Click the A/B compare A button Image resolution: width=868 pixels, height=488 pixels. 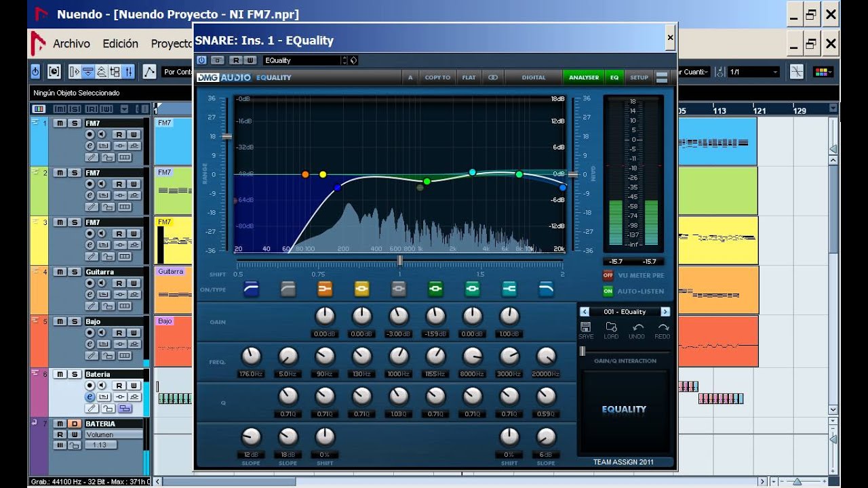(x=410, y=77)
